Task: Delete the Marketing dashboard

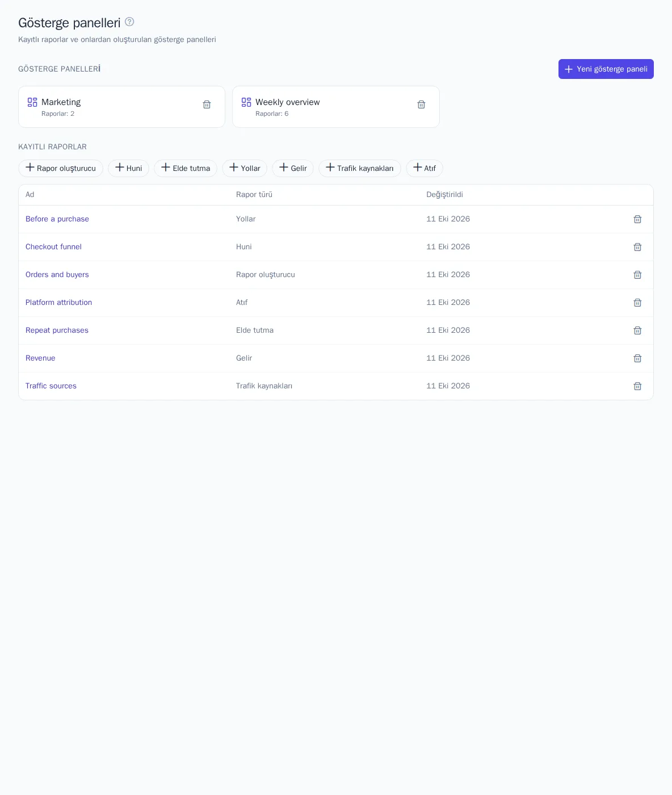Action: [x=207, y=104]
